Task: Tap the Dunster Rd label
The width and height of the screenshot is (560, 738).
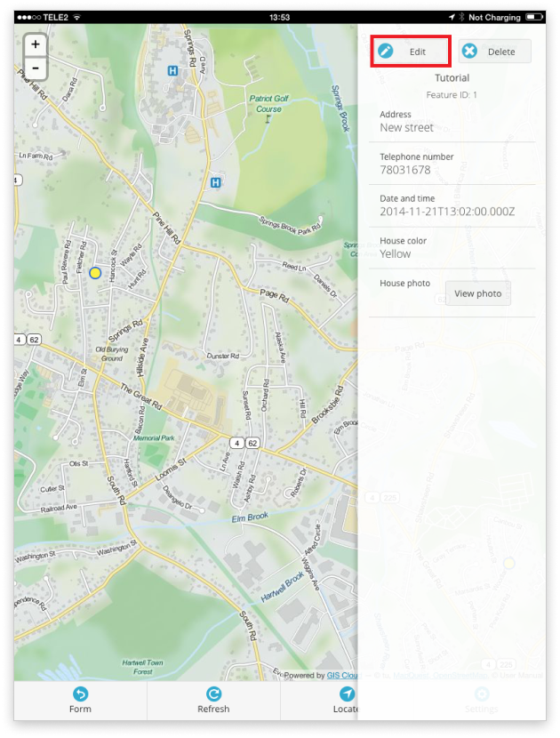Action: 223,356
